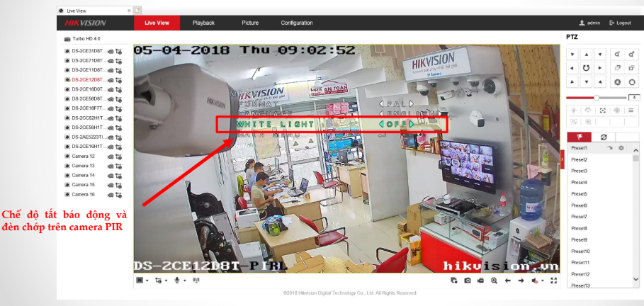
Task: Open the PTZ menu icon
Action: pos(631,110)
